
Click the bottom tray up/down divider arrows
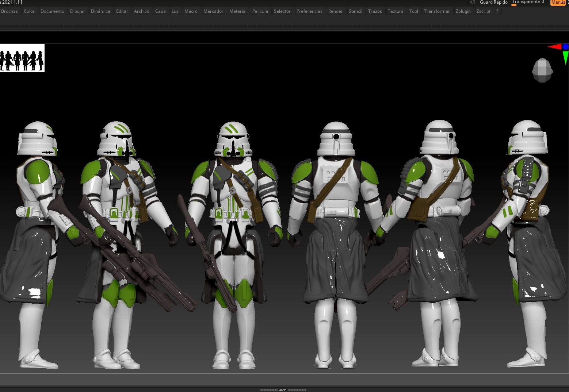[283, 390]
